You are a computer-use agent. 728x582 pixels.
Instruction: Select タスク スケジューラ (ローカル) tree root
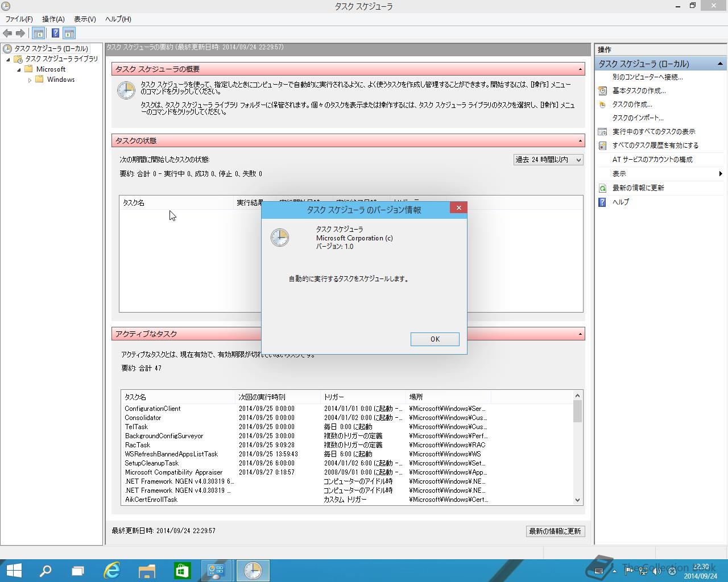coord(51,49)
